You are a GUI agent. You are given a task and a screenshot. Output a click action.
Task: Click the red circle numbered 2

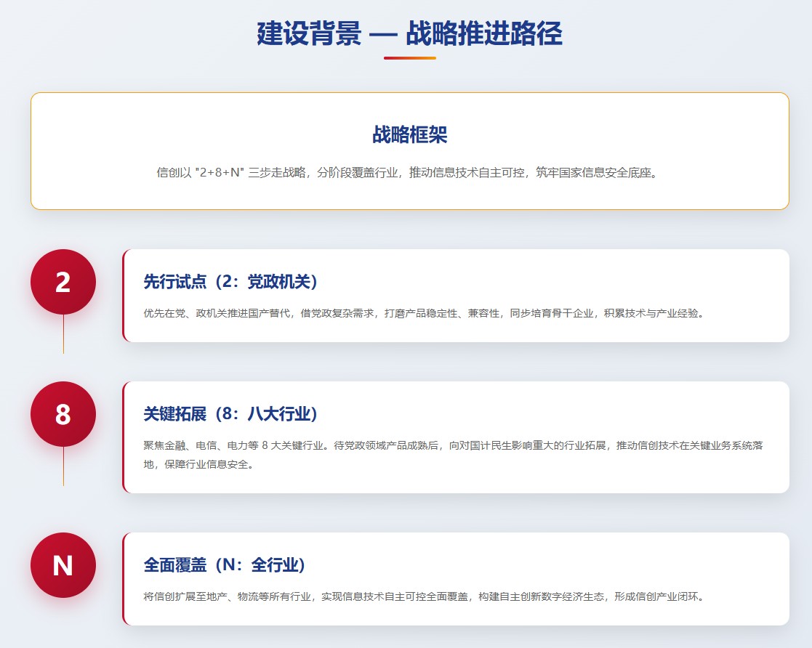coord(63,282)
